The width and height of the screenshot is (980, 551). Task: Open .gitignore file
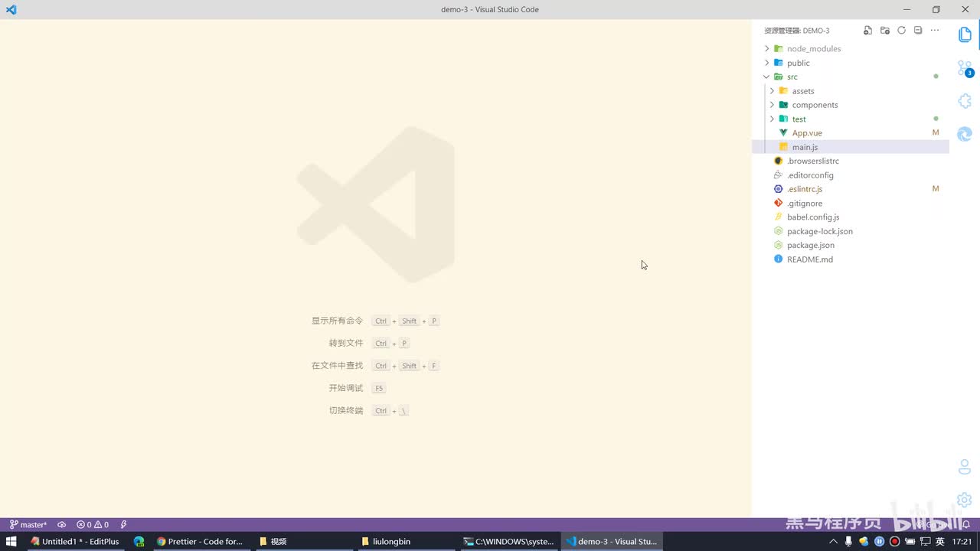point(851,203)
